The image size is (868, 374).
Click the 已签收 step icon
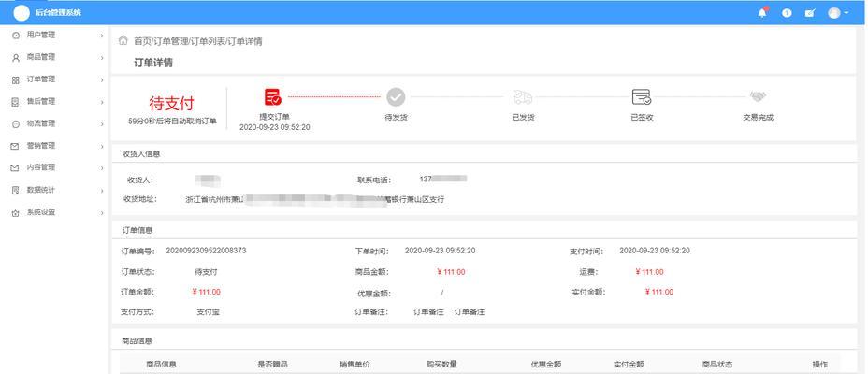click(x=642, y=97)
